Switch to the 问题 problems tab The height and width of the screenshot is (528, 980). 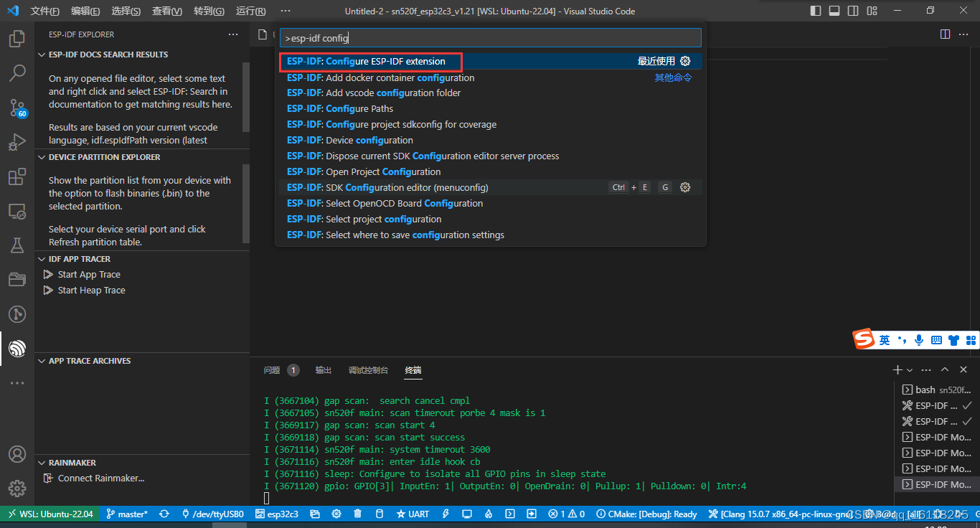(272, 370)
